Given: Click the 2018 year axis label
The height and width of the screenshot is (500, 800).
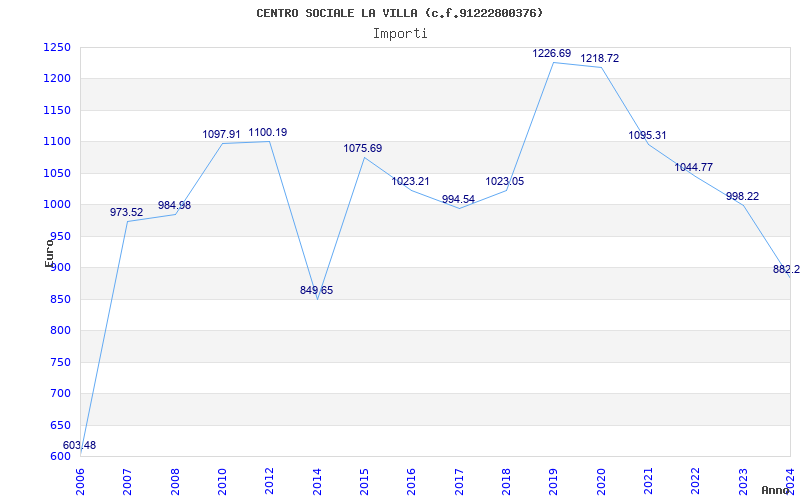Looking at the screenshot, I should coord(506,481).
